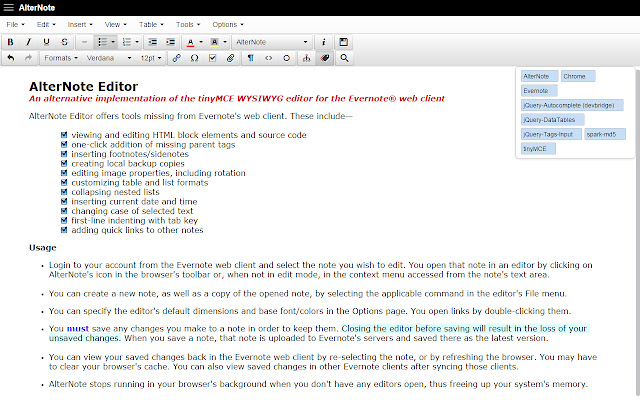Open the Formats dropdown
This screenshot has height=400, width=640.
point(61,58)
